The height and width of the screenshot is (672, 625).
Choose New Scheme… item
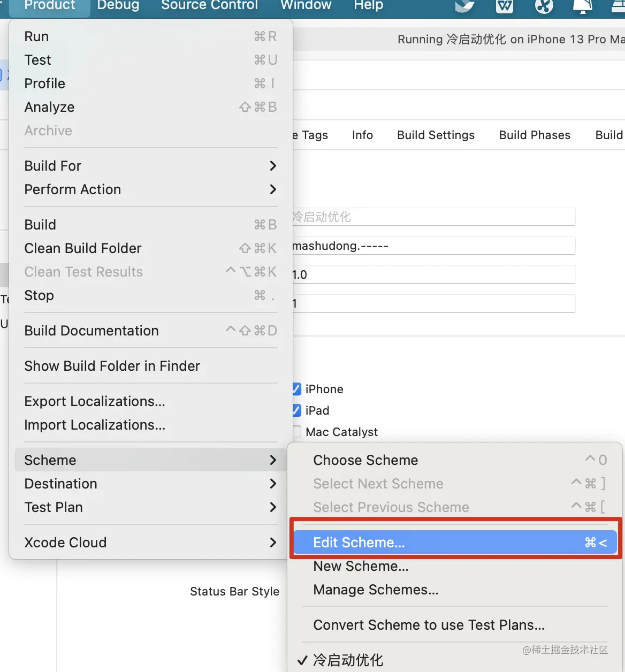point(455,566)
